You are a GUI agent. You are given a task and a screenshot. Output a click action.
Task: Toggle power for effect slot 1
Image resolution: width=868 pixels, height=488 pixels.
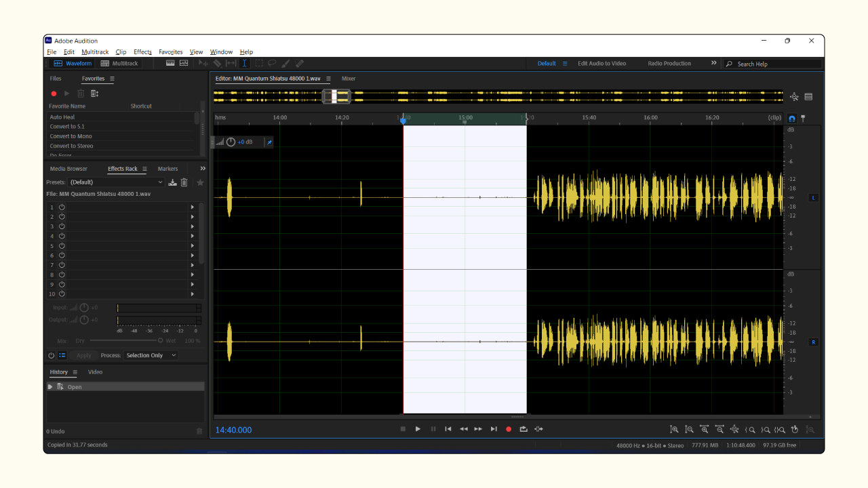coord(62,207)
